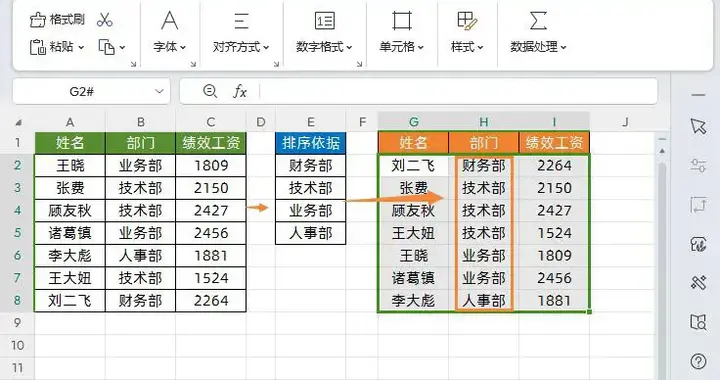The width and height of the screenshot is (720, 380).
Task: Click the fx insert function icon
Action: [240, 92]
